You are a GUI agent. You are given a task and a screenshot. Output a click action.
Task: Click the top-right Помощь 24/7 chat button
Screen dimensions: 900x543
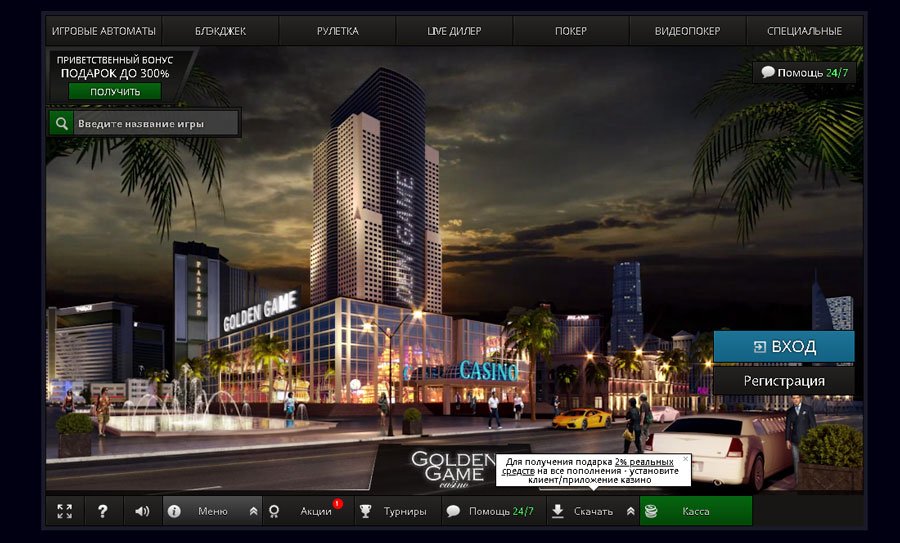click(x=805, y=72)
